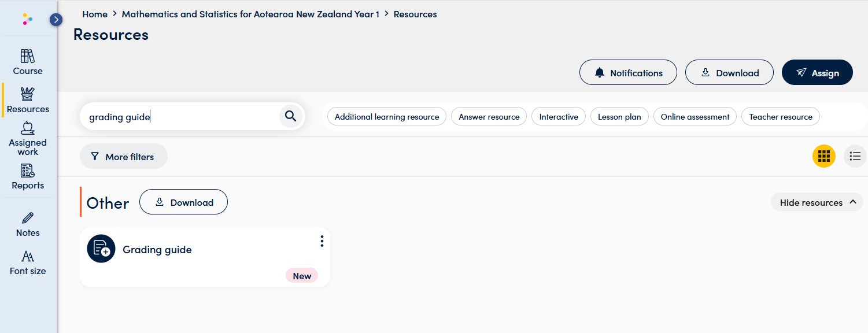Click the Notifications button
This screenshot has width=868, height=333.
pos(628,72)
